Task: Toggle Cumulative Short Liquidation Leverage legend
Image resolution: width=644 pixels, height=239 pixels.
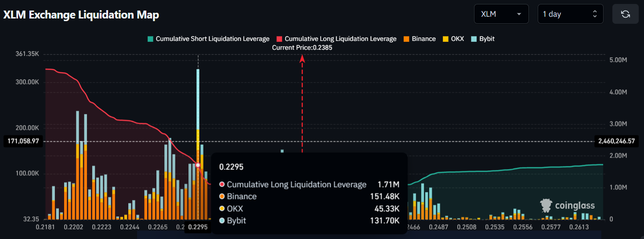Action: pyautogui.click(x=208, y=39)
